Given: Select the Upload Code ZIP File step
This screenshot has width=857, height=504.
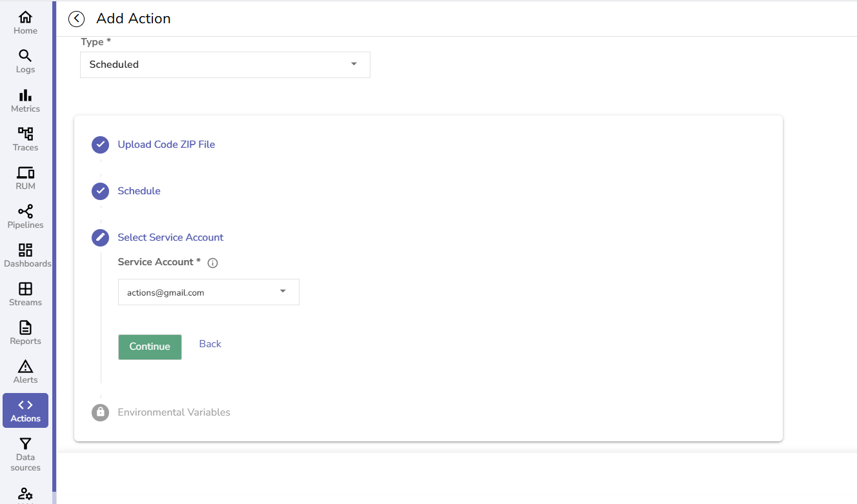Looking at the screenshot, I should (x=166, y=144).
